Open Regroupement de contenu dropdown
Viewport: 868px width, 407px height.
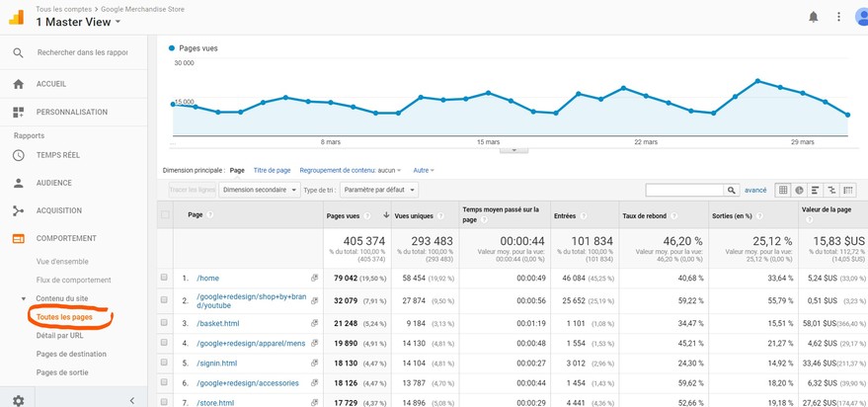pyautogui.click(x=351, y=171)
